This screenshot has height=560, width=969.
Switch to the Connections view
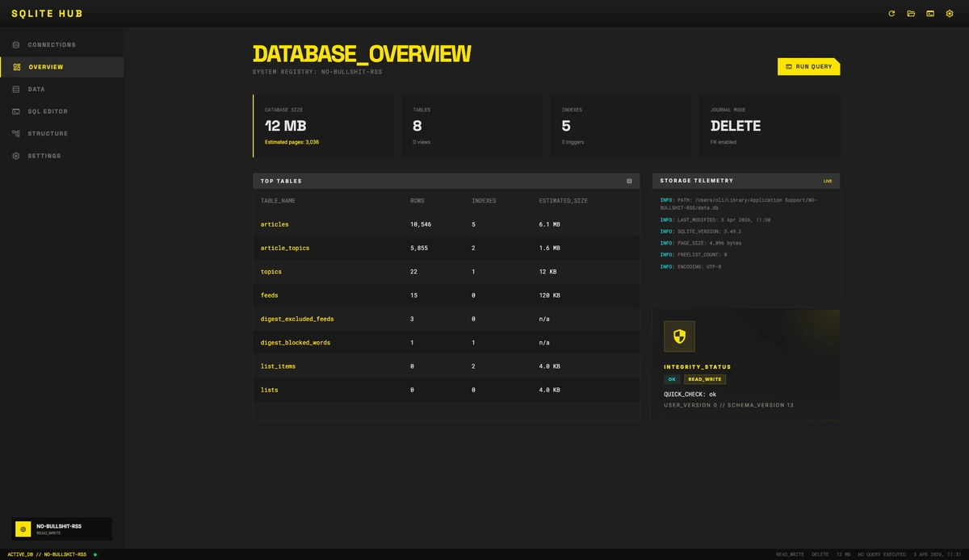pyautogui.click(x=18, y=44)
